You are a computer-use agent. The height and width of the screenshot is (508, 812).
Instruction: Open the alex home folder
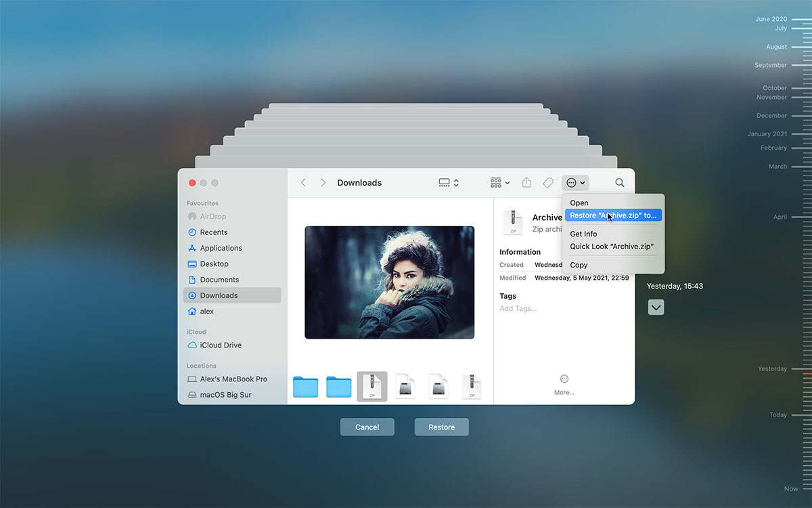coord(232,312)
